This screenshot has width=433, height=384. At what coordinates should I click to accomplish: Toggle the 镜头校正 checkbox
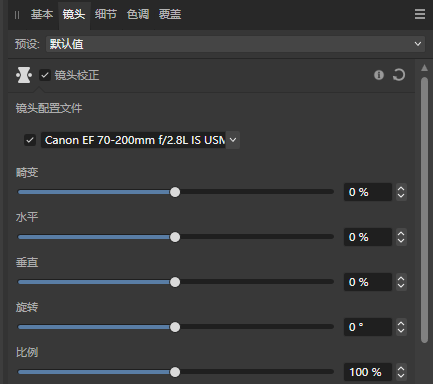pos(45,75)
